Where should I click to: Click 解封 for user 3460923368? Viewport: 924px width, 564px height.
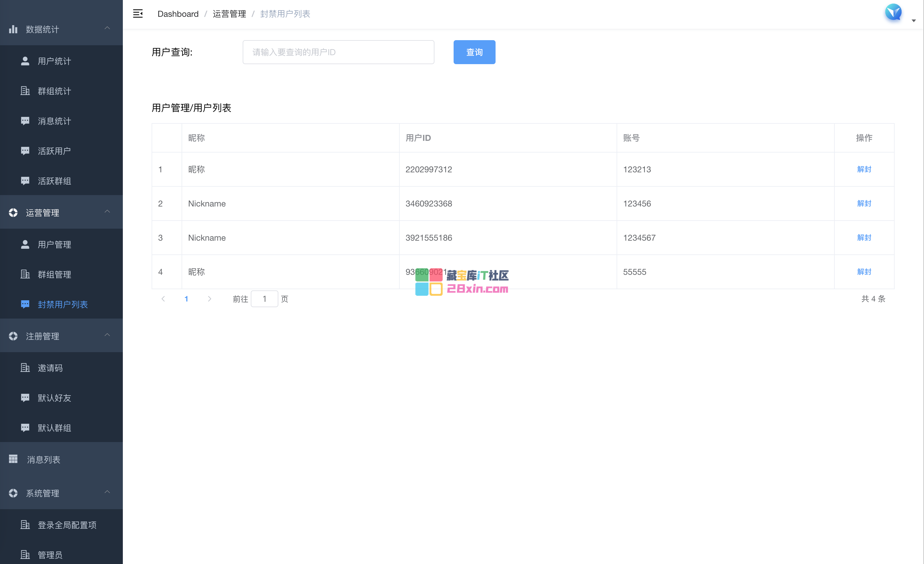pyautogui.click(x=863, y=203)
